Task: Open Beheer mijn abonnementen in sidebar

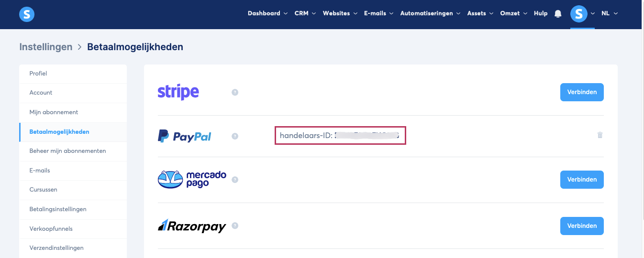Action: (x=73, y=151)
